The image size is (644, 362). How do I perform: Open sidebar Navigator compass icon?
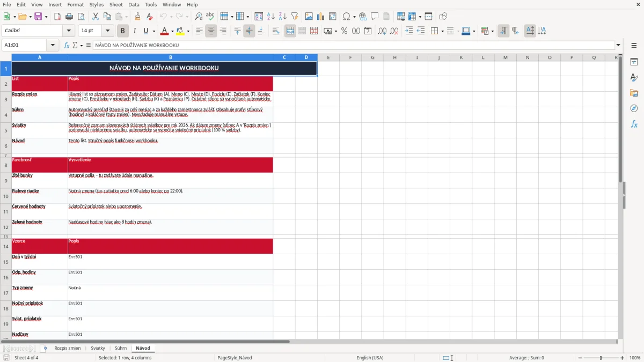(x=634, y=109)
